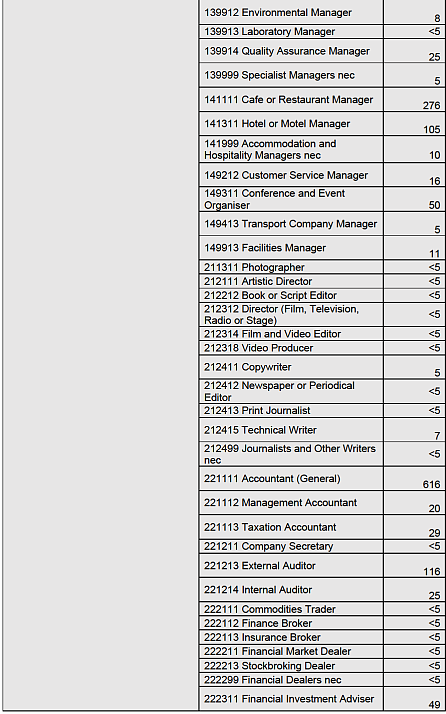Select the 221213 External Auditor cell

coord(291,566)
